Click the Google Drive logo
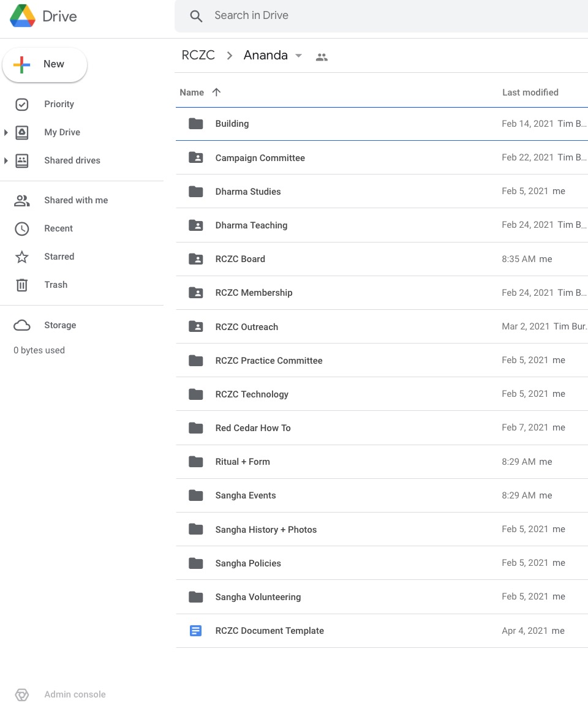The image size is (588, 703). point(23,16)
